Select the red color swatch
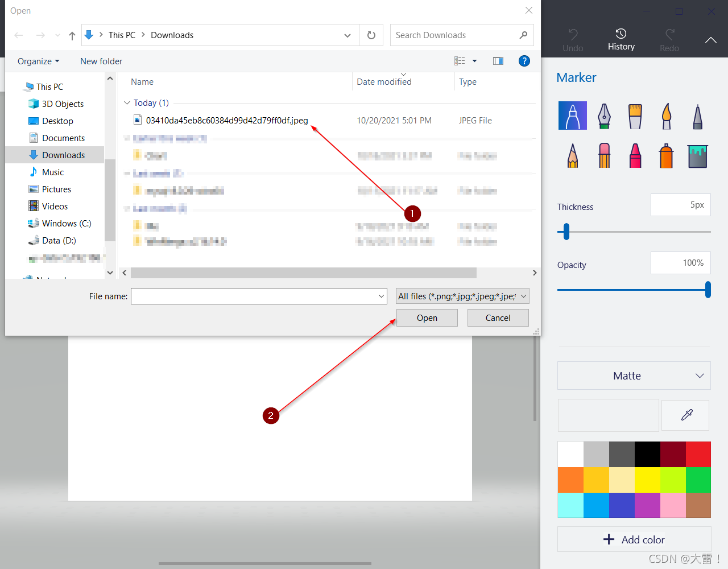Screen dimensions: 728x569 pyautogui.click(x=698, y=453)
